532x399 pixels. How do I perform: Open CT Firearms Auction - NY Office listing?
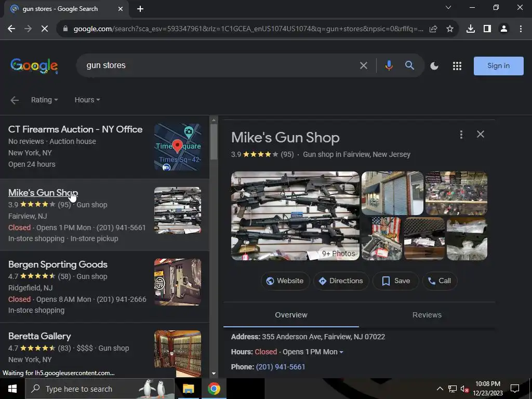tap(75, 129)
